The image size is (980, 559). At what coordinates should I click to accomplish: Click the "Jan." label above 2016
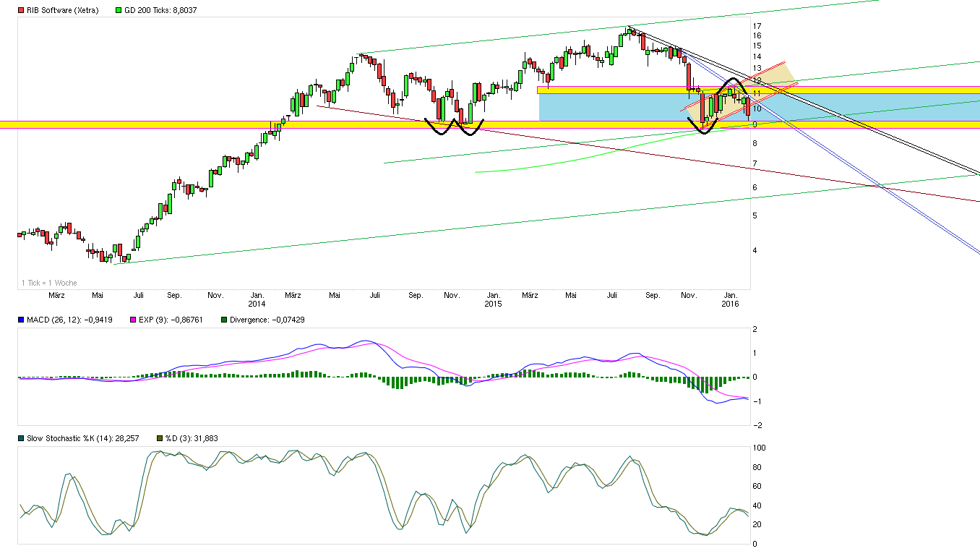click(731, 295)
